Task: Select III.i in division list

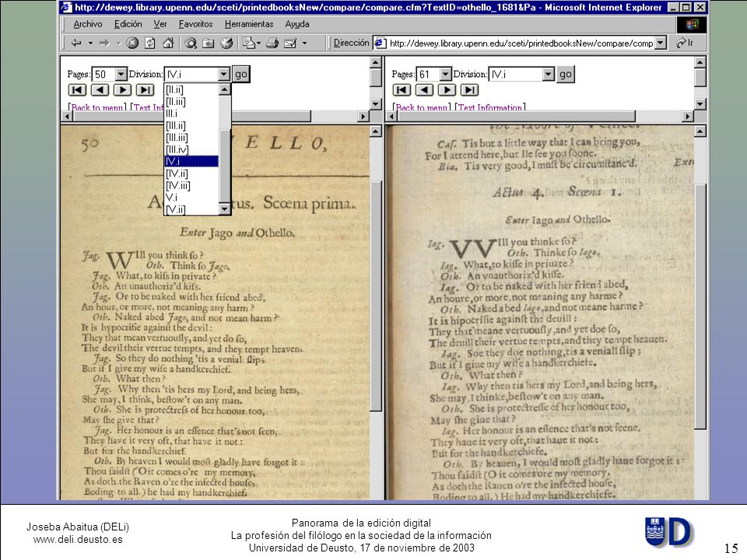Action: click(191, 114)
